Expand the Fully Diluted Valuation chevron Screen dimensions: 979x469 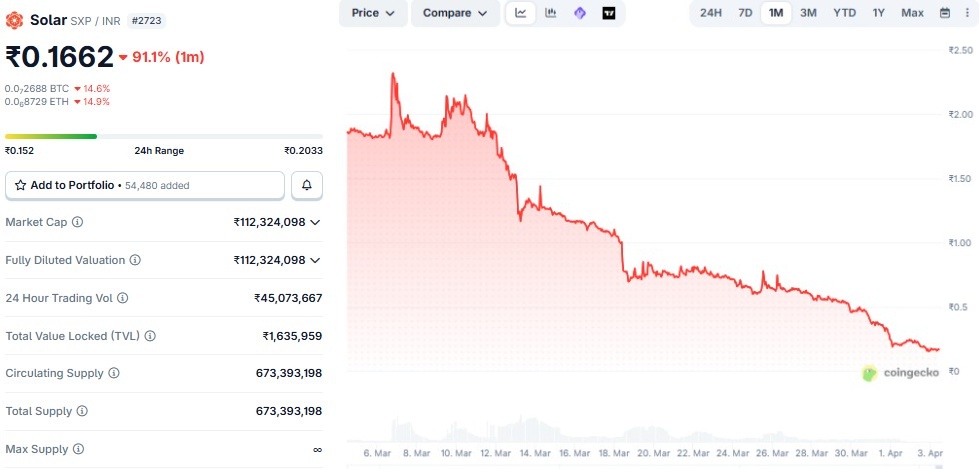315,260
